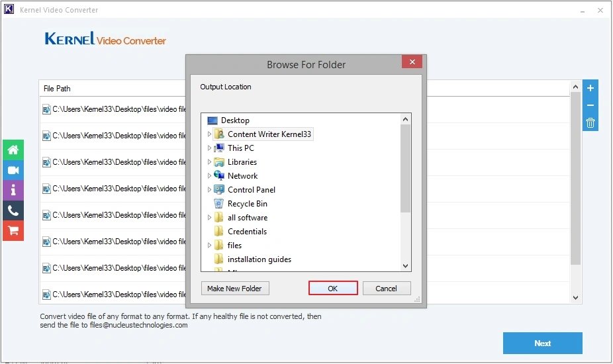Click the folder tree scroll down arrow

click(405, 266)
